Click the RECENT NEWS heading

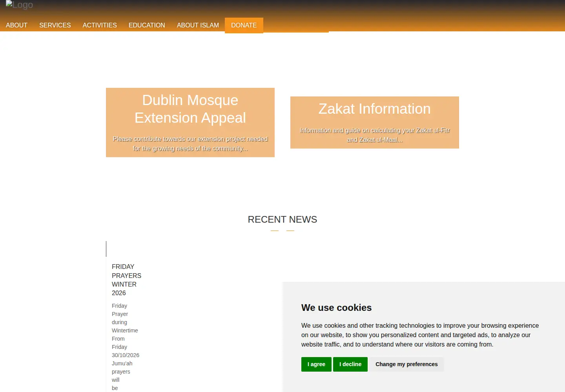282,220
